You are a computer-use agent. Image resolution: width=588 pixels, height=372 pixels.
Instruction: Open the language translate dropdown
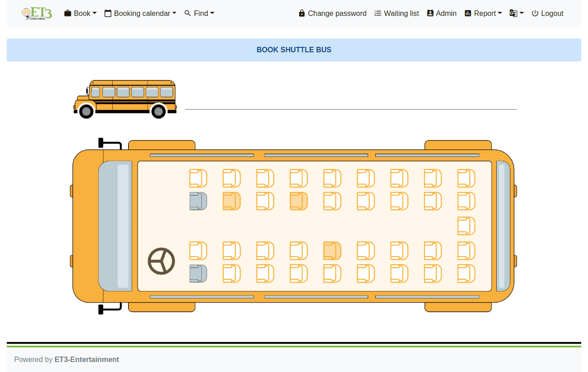[517, 13]
